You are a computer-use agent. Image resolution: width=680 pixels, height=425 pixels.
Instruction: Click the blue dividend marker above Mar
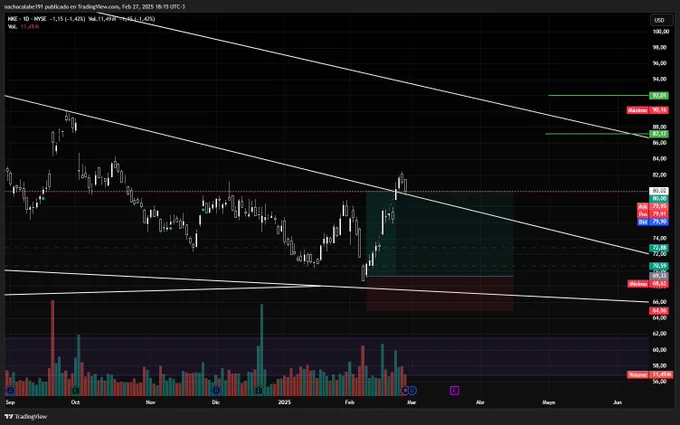coord(412,391)
